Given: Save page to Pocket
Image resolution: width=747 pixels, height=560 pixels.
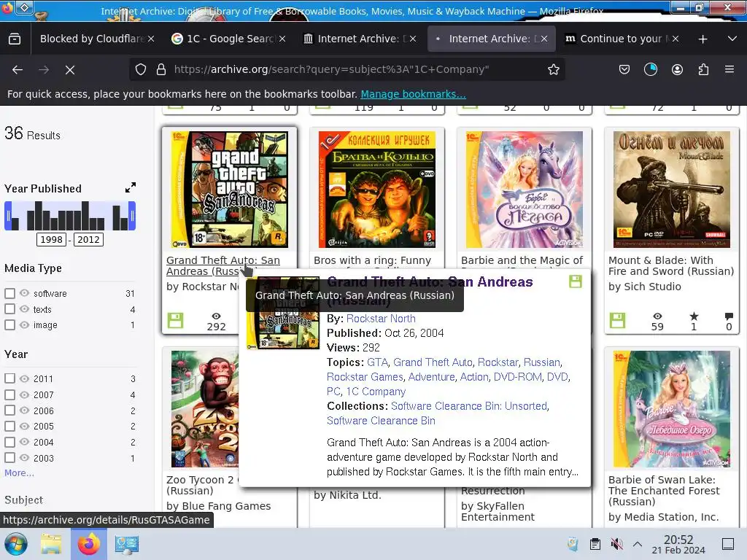Looking at the screenshot, I should (x=624, y=69).
